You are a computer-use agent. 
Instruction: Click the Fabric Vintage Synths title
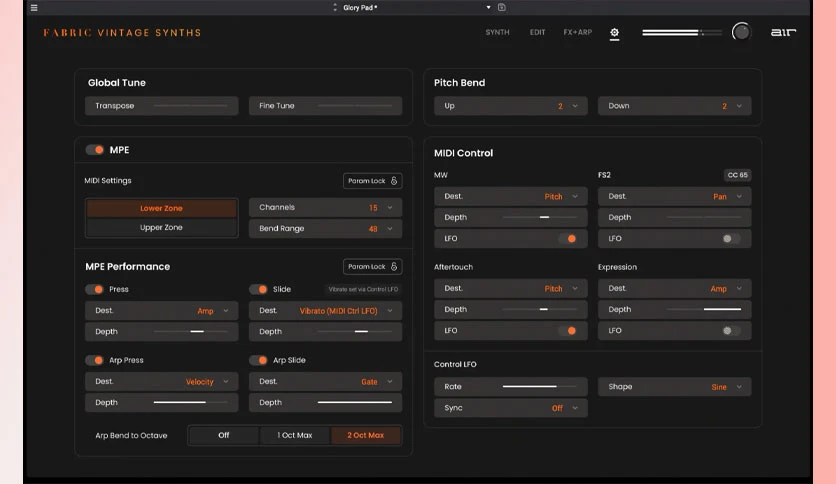click(122, 33)
